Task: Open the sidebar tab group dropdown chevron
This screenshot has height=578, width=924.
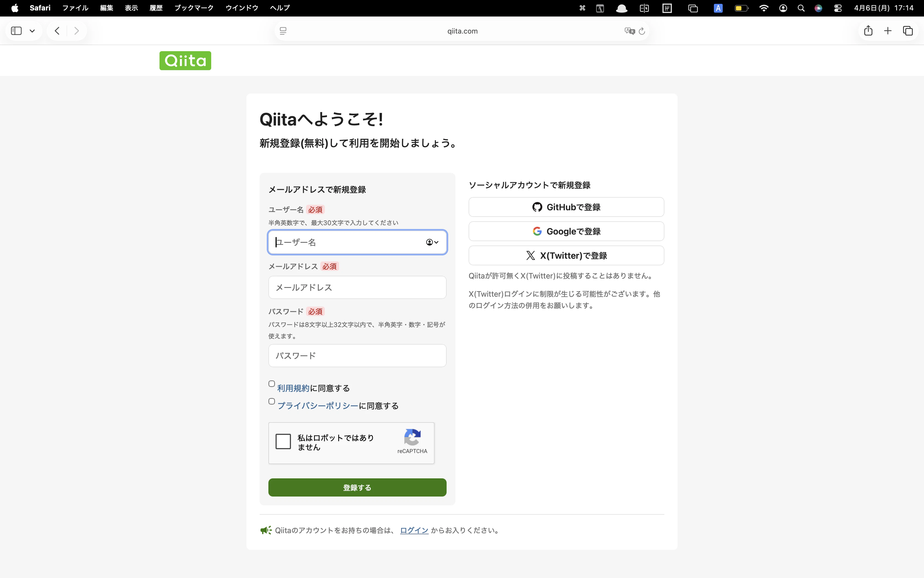Action: 32,31
